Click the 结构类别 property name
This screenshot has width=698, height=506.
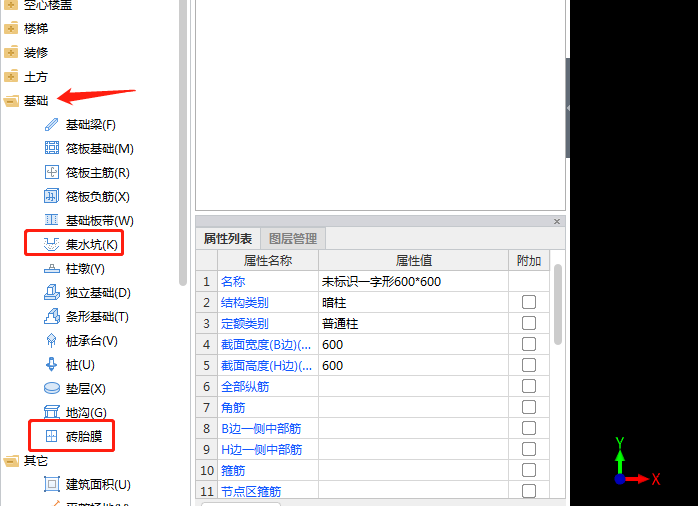click(x=245, y=303)
